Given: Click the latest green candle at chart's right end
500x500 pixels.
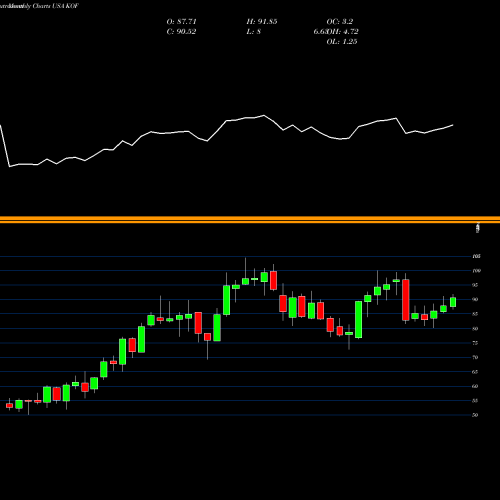Looking at the screenshot, I should (x=453, y=302).
